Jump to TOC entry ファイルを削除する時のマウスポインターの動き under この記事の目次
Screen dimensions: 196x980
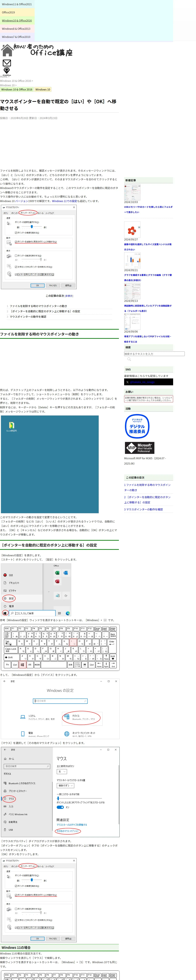[x=38, y=306]
